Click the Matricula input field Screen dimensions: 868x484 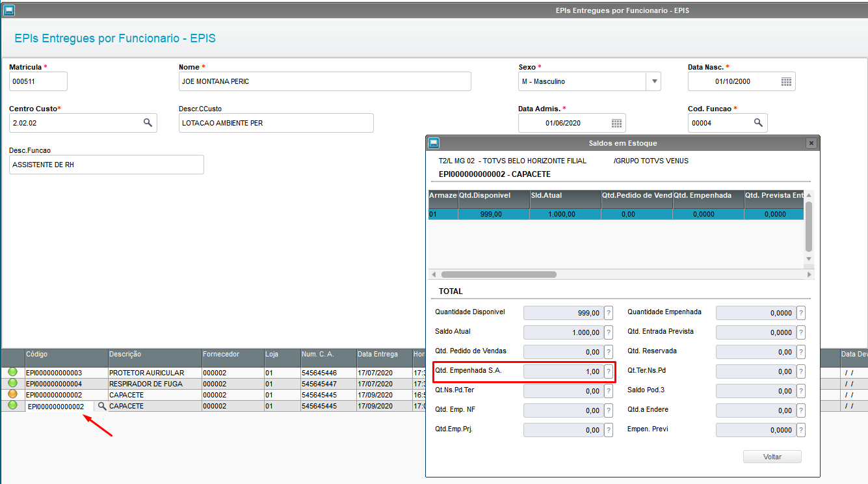click(x=38, y=81)
